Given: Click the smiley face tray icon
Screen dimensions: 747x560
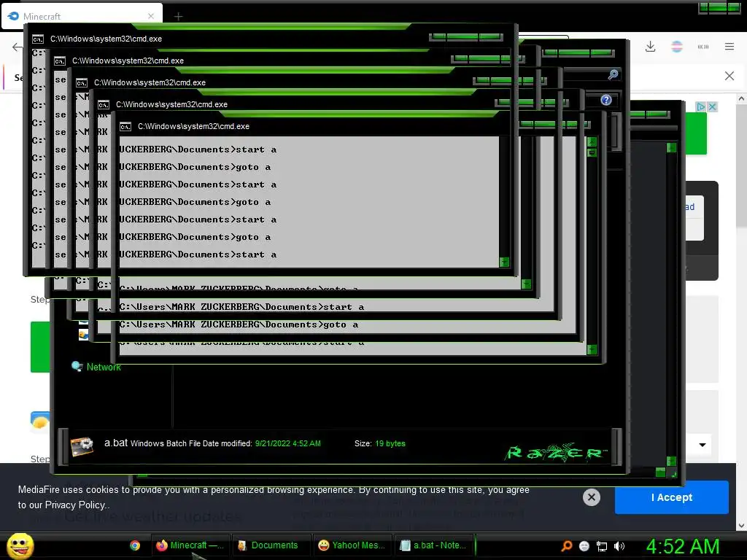Looking at the screenshot, I should click(584, 546).
